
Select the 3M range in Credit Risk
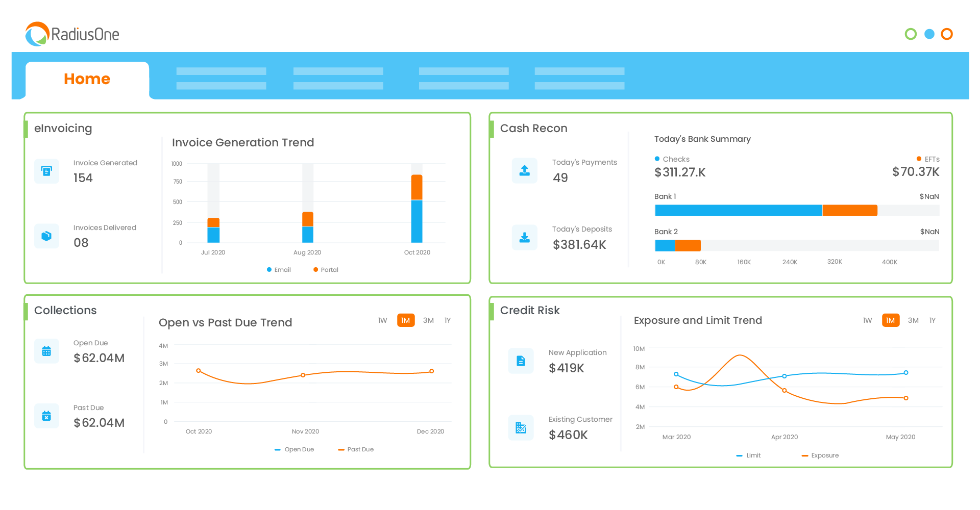tap(913, 320)
